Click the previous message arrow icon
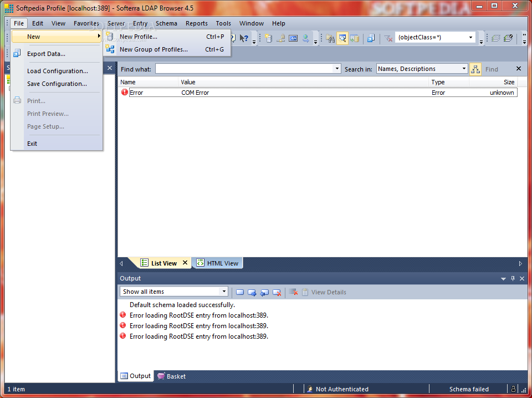 (264, 292)
